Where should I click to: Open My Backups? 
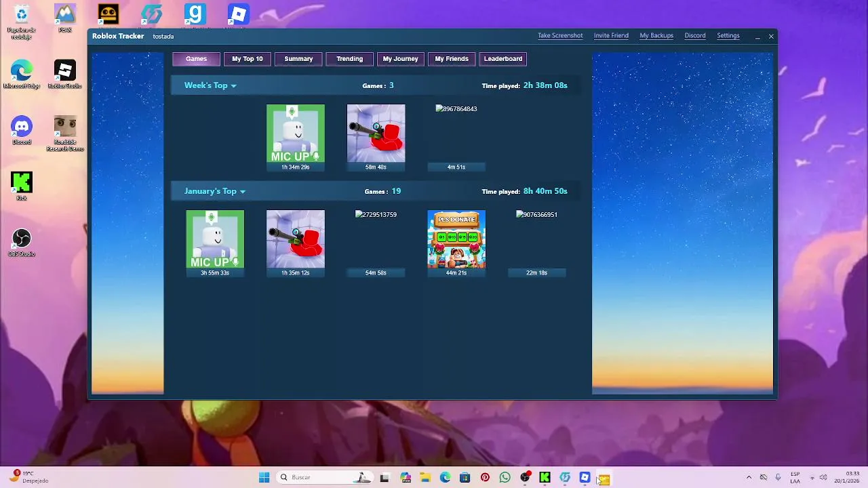(x=656, y=36)
